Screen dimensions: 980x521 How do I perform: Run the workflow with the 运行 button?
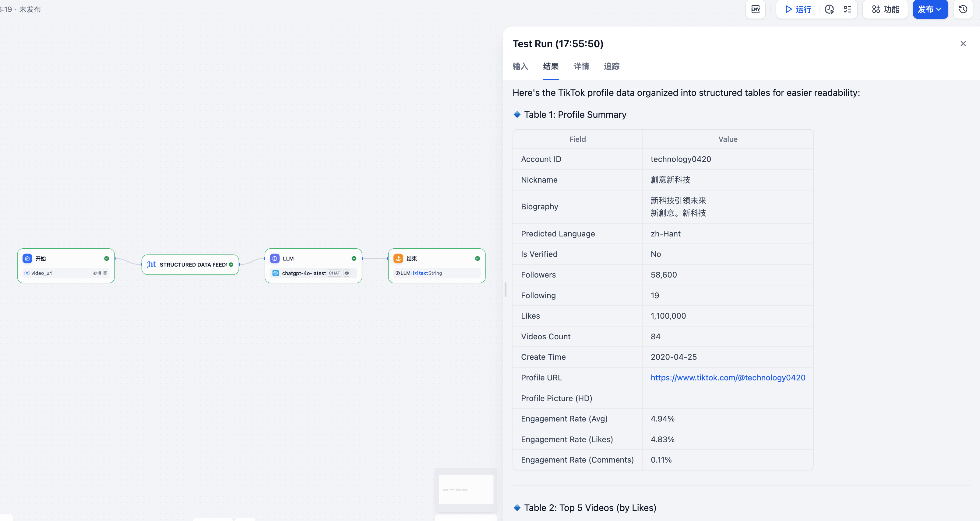[798, 9]
